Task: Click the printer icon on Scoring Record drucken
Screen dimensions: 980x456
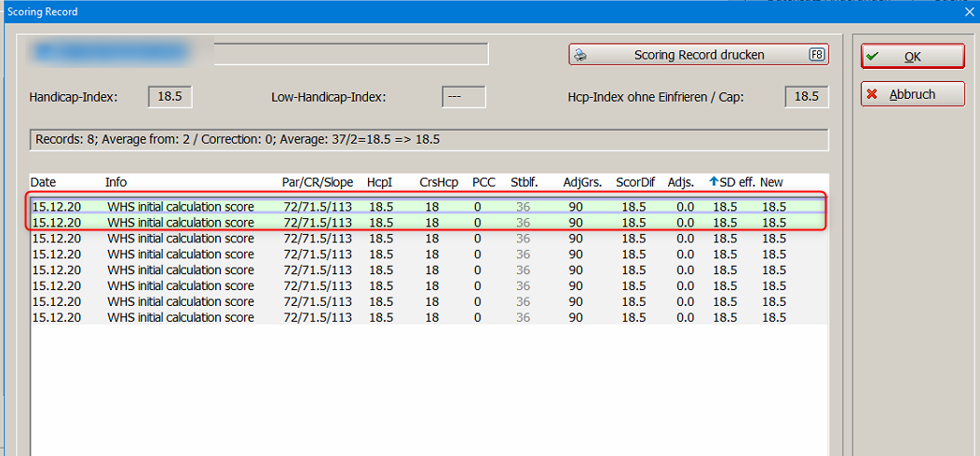Action: pos(581,55)
